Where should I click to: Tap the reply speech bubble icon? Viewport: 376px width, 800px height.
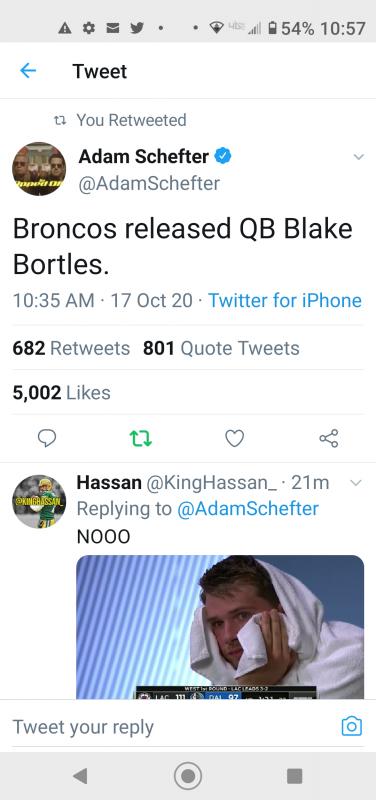pos(47,438)
